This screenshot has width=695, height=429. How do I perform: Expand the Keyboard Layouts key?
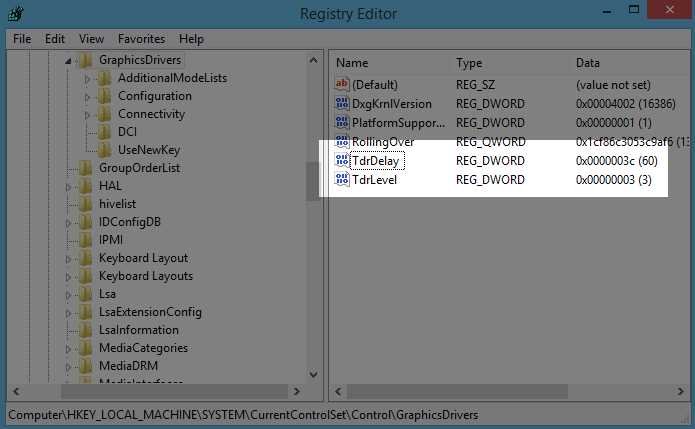68,277
